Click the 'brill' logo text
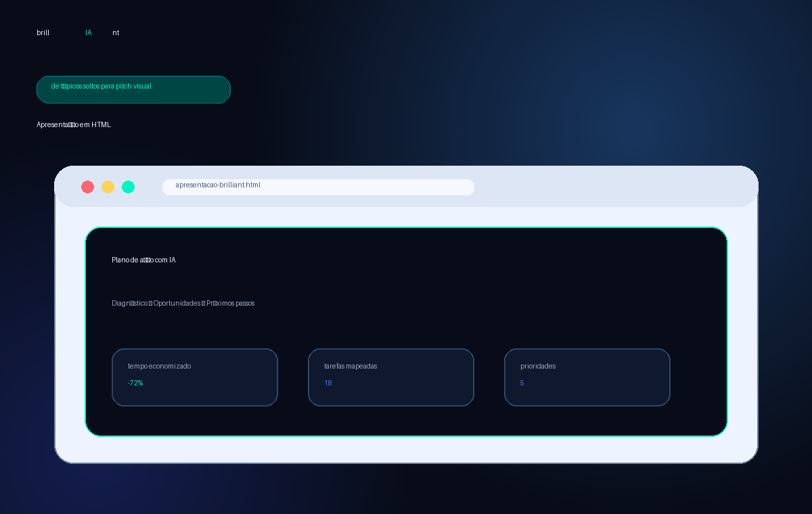 click(x=43, y=32)
